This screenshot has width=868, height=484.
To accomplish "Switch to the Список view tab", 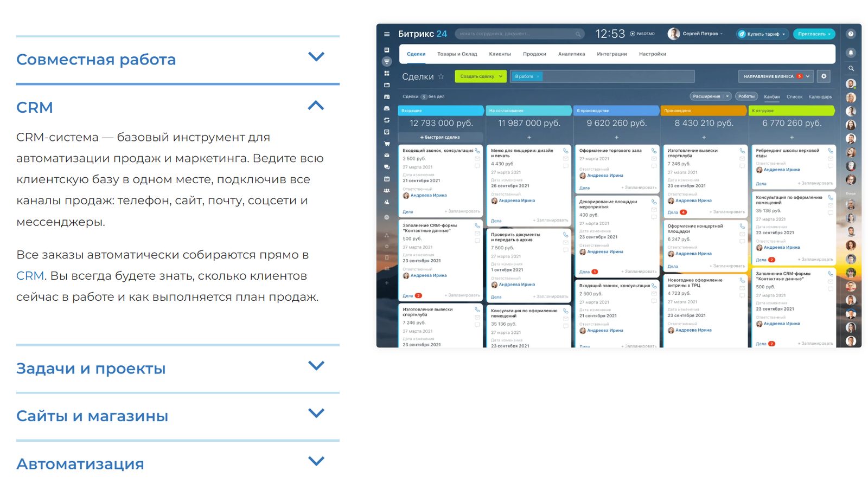I will coord(794,97).
